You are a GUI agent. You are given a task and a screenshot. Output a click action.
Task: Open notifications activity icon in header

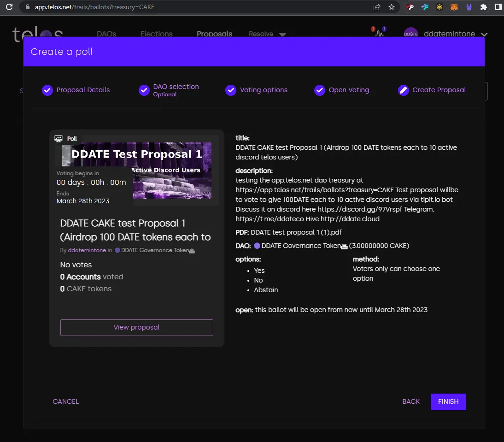[379, 32]
